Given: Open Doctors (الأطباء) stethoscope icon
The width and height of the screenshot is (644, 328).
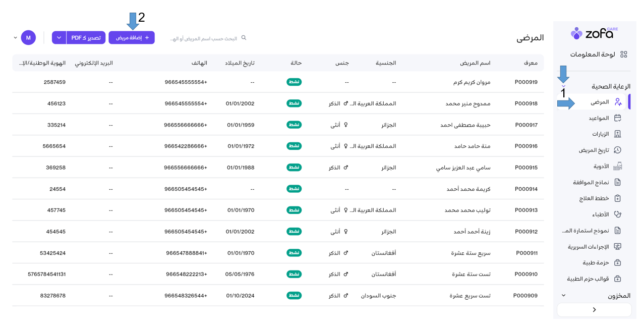Looking at the screenshot, I should (617, 214).
